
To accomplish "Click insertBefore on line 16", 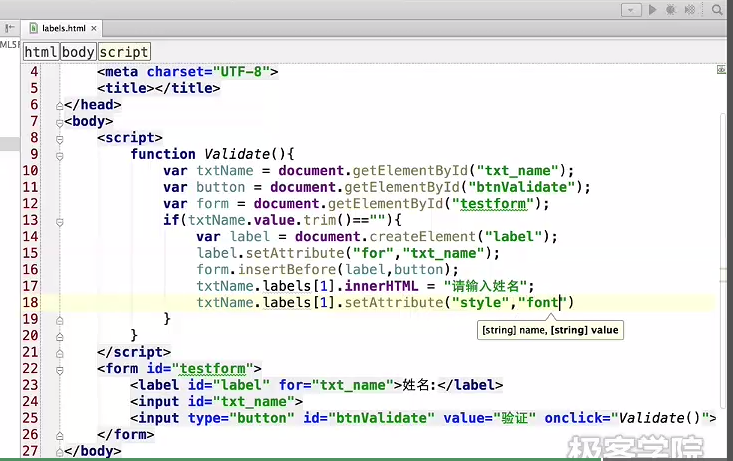I will (x=287, y=270).
